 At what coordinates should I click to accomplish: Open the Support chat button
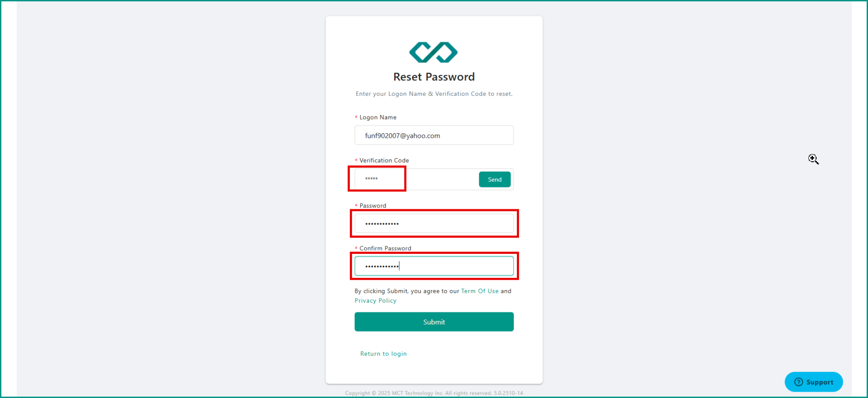813,382
